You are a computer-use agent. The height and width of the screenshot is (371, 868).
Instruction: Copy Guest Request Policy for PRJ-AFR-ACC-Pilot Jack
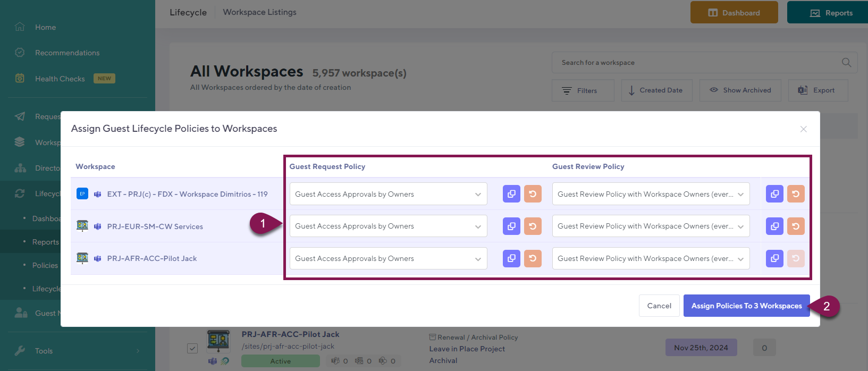[511, 258]
